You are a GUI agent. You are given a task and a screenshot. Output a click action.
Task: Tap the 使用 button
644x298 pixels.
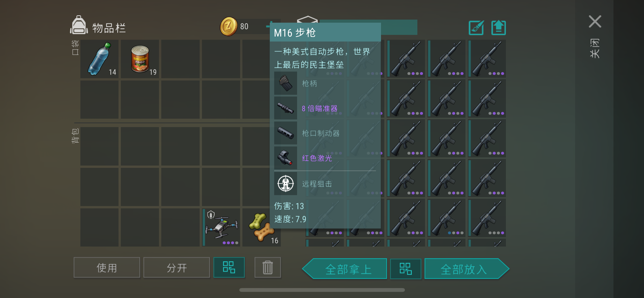tap(107, 267)
